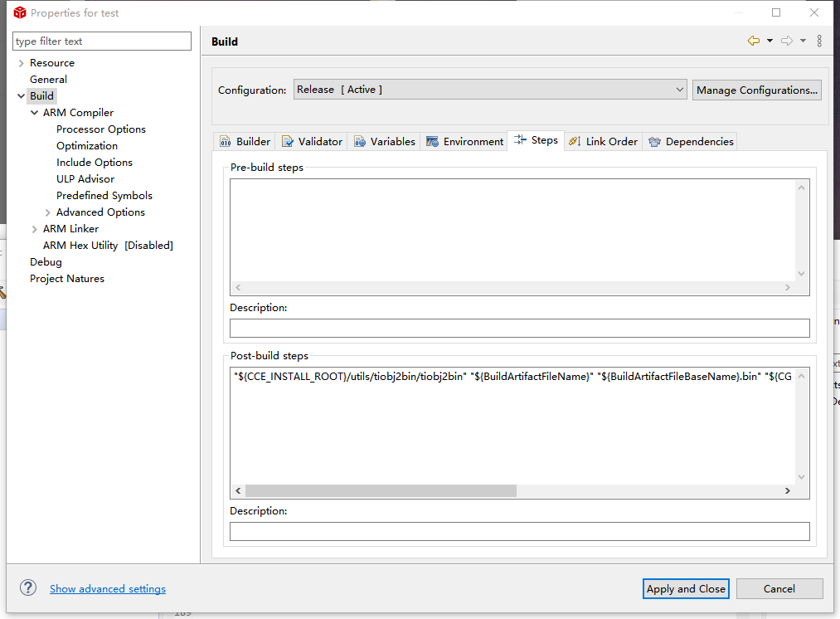Select ARM Hex Utility [Disabled]
Viewport: 840px width, 619px height.
pyautogui.click(x=109, y=246)
